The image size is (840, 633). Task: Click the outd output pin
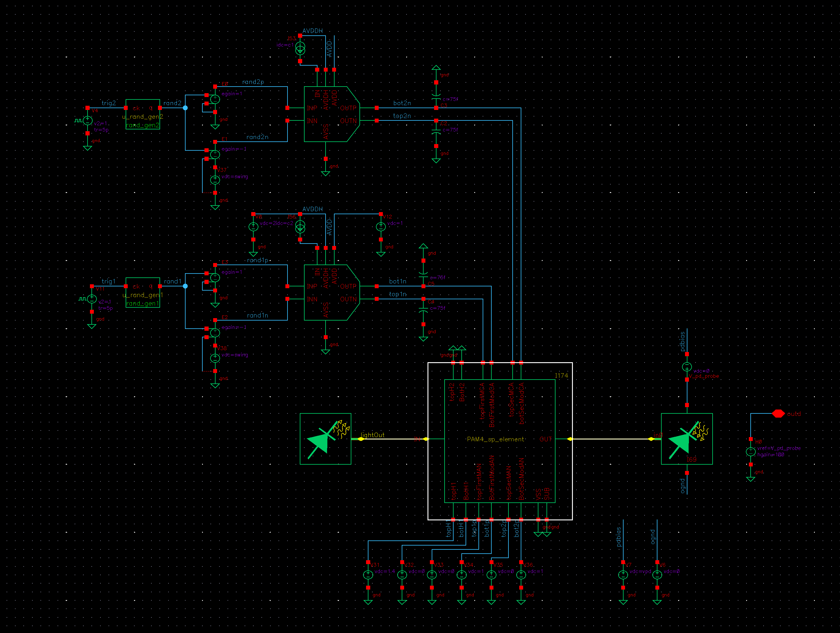(778, 414)
